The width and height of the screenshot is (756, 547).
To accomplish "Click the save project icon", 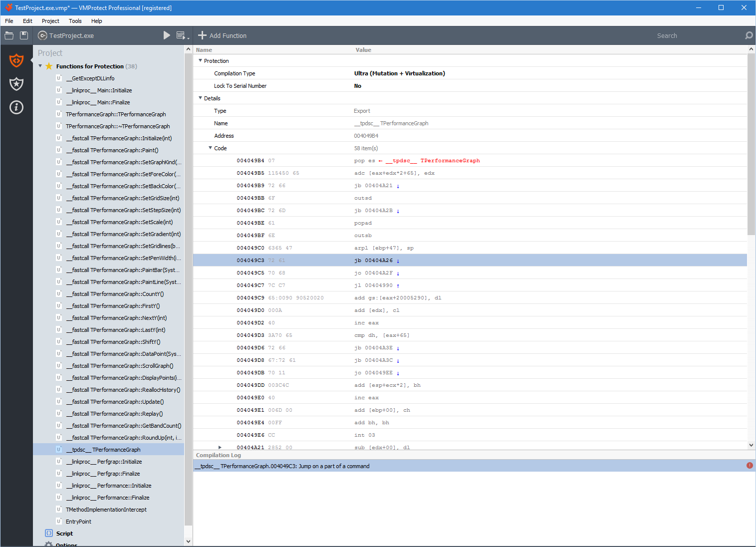I will point(24,35).
